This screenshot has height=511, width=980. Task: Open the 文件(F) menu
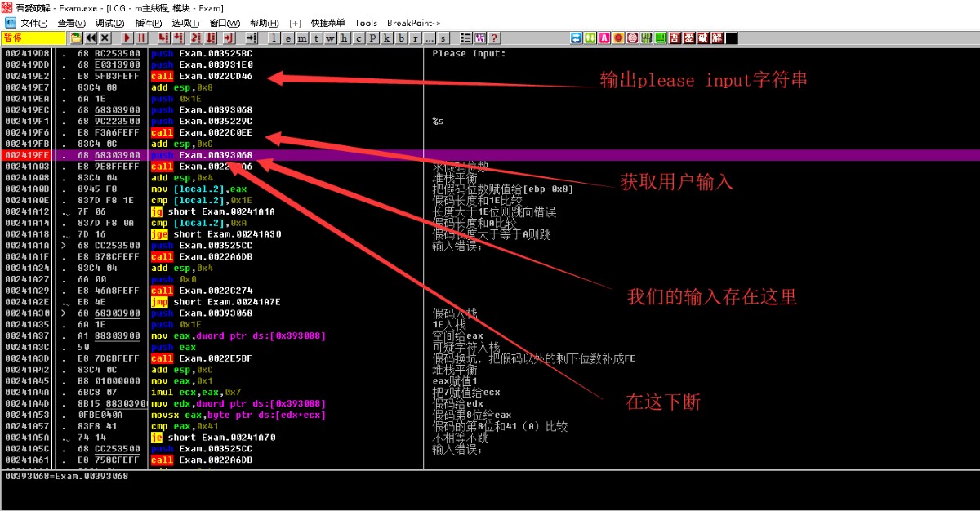(x=33, y=23)
